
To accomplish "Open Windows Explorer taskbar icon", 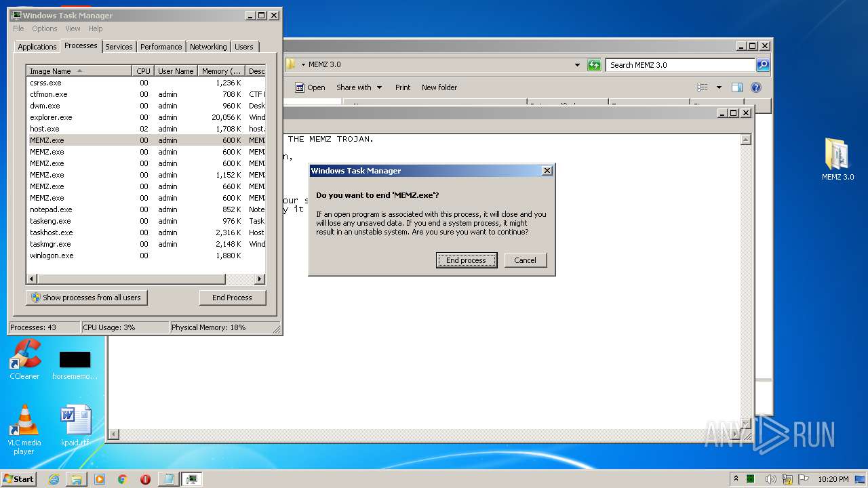I will click(x=77, y=479).
